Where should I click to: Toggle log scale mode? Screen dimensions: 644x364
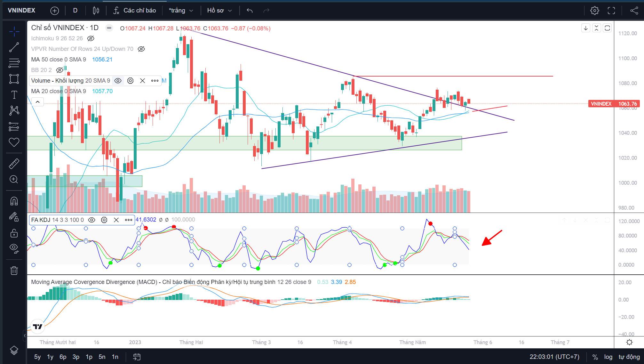(608, 357)
